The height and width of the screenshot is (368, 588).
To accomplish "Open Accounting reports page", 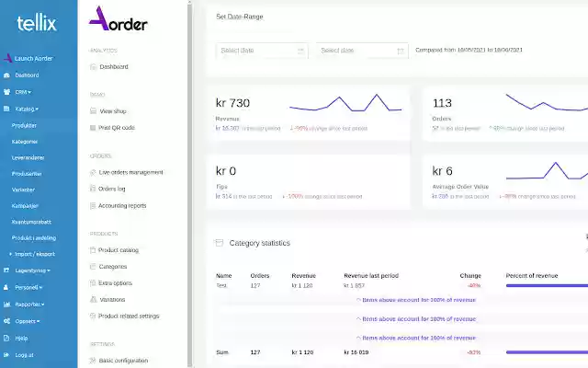I will tap(122, 206).
